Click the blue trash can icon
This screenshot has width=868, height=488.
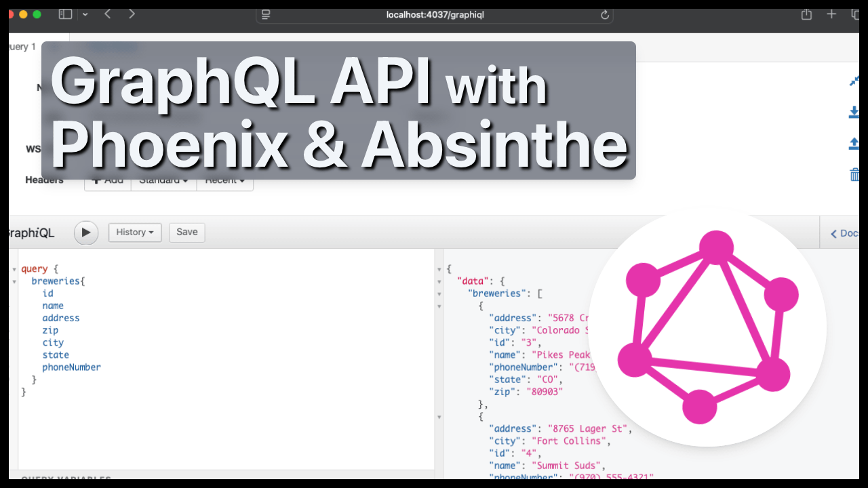(854, 174)
